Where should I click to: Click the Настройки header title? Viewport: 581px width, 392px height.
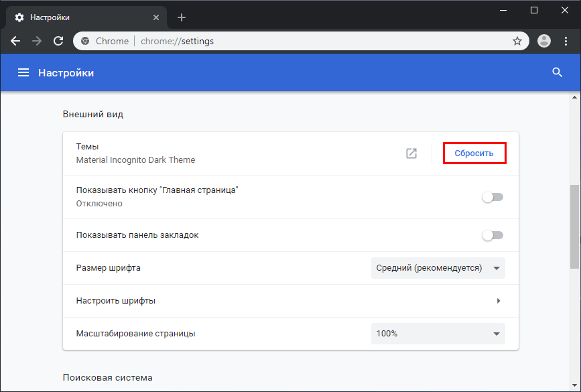click(66, 72)
